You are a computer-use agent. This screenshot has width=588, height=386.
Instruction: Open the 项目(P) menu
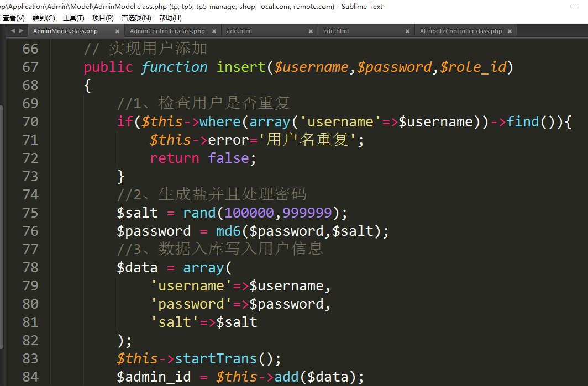tap(103, 18)
